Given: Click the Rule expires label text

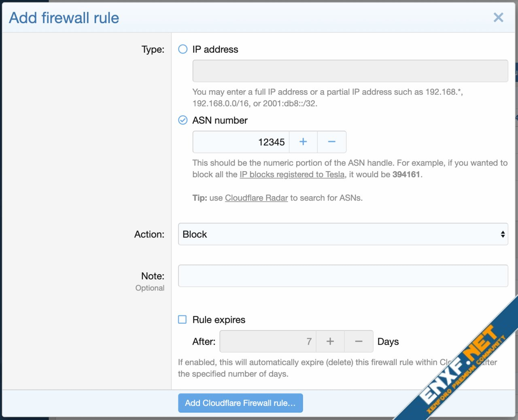Looking at the screenshot, I should pos(219,320).
